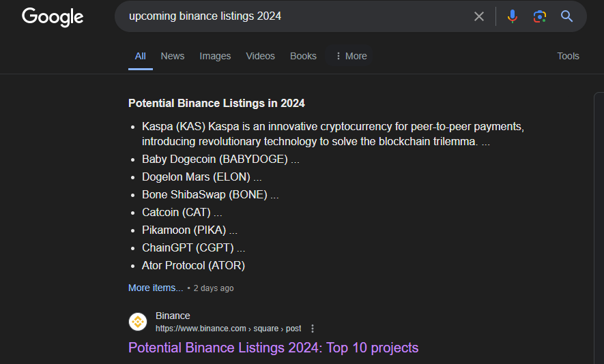Select the 'Kaspa (KAS)' list item
Image resolution: width=604 pixels, height=364 pixels.
pos(333,134)
